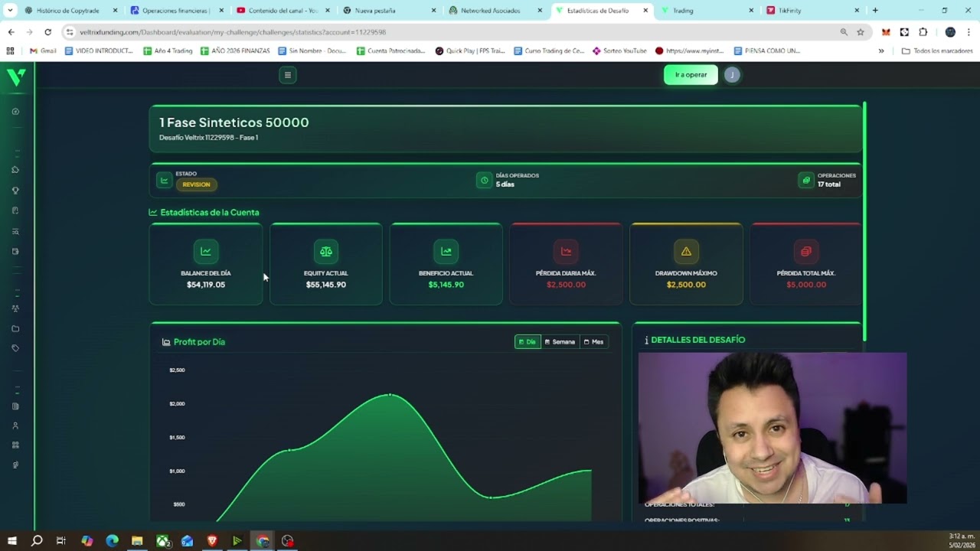Viewport: 980px width, 551px height.
Task: Click the puzzle piece icon in sidebar
Action: pos(15,170)
